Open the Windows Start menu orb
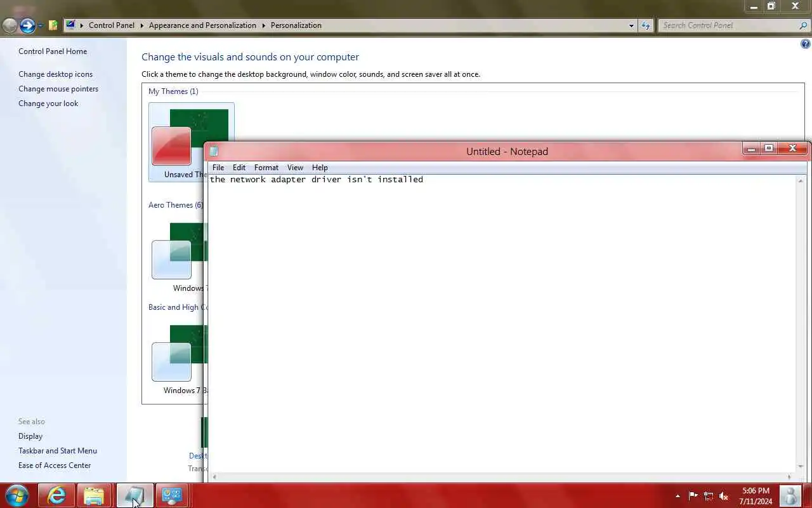812x508 pixels. [x=16, y=495]
